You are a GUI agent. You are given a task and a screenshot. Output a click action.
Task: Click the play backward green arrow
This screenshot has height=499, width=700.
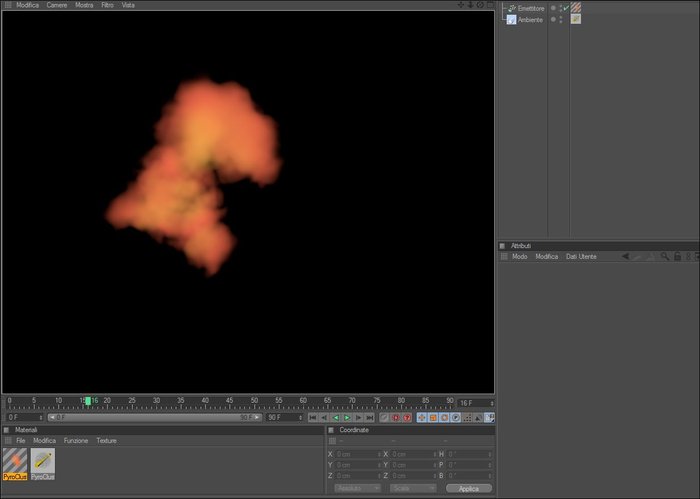[336, 418]
